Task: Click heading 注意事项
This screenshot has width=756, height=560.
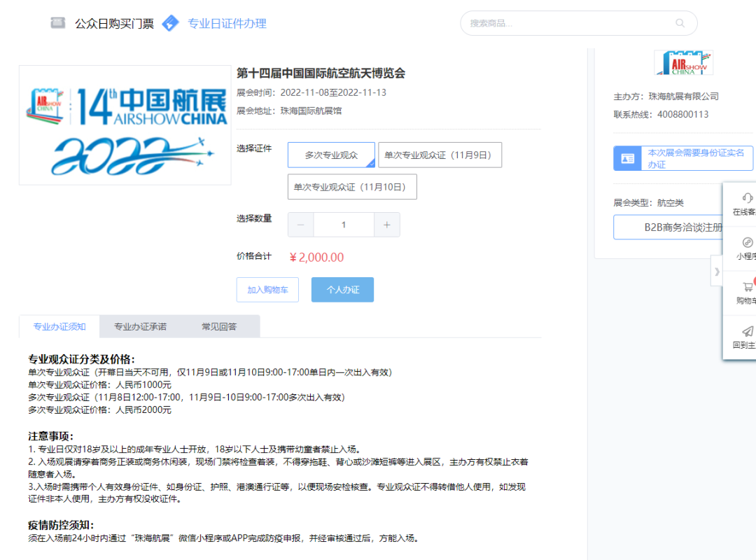Action: coord(50,436)
